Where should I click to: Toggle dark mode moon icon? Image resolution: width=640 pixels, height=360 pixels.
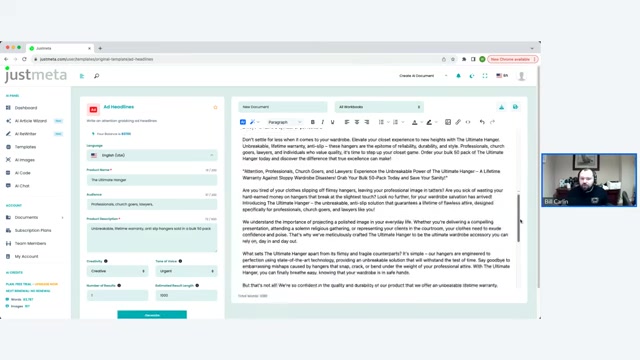tap(472, 76)
